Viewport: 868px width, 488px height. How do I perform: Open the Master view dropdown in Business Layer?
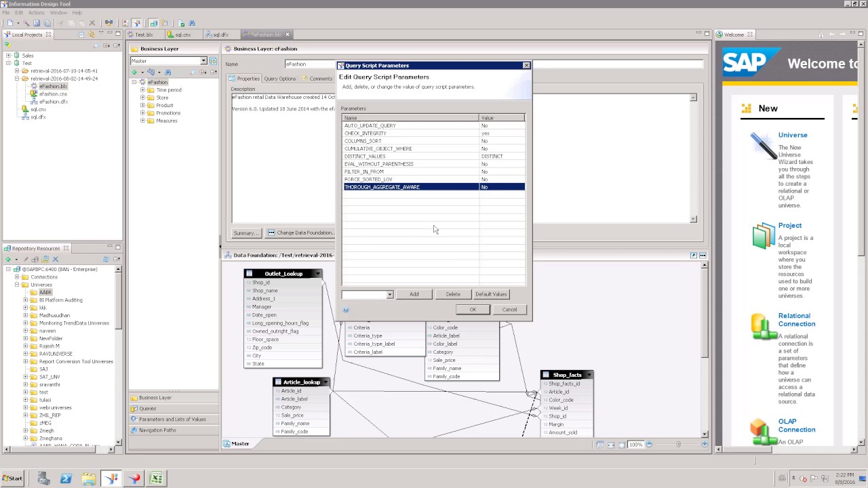[x=203, y=61]
